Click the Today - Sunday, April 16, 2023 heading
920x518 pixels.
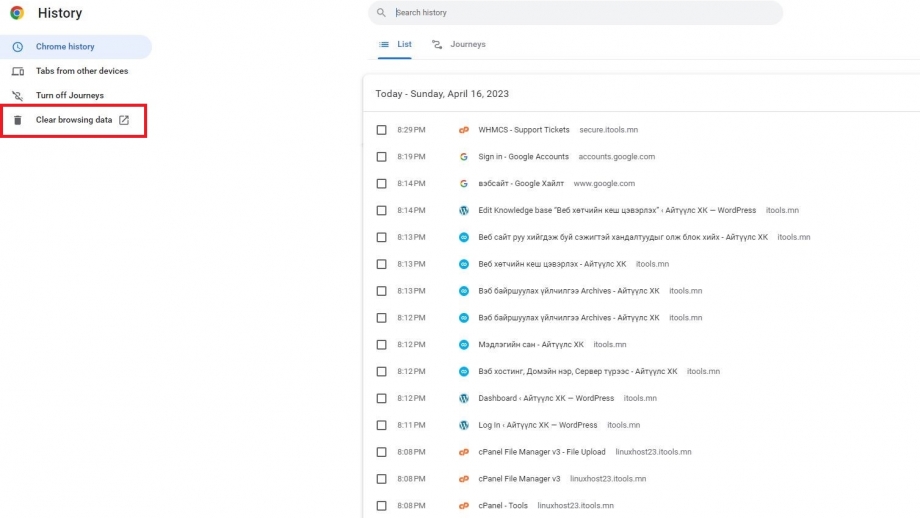point(442,94)
